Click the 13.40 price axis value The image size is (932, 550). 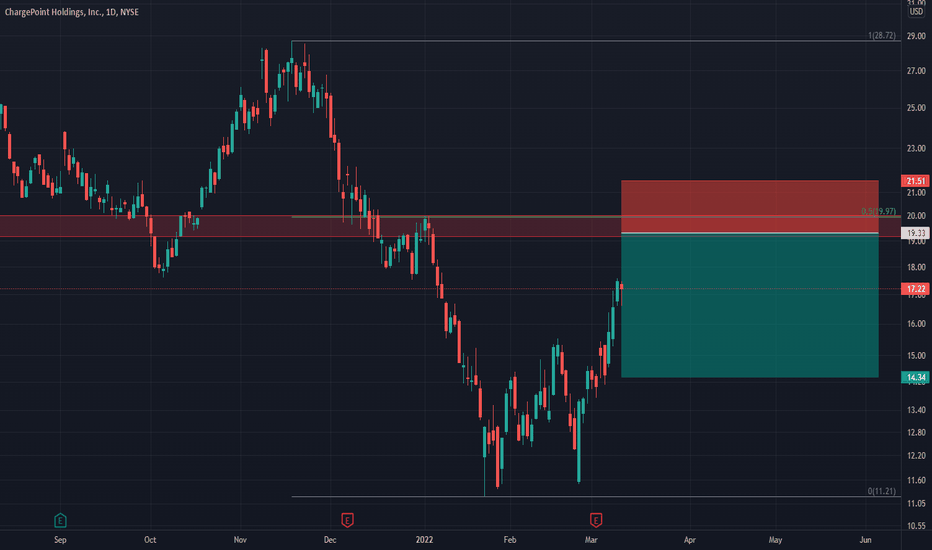(x=916, y=410)
